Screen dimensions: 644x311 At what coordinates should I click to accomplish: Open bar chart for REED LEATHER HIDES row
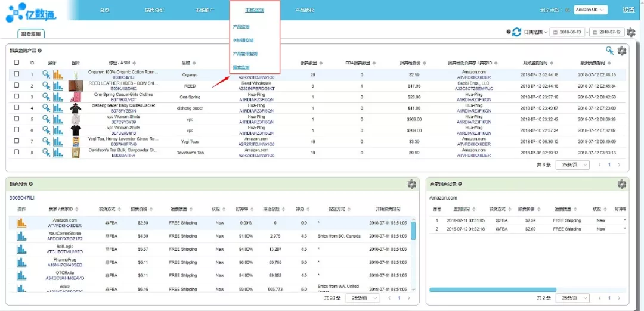point(58,86)
